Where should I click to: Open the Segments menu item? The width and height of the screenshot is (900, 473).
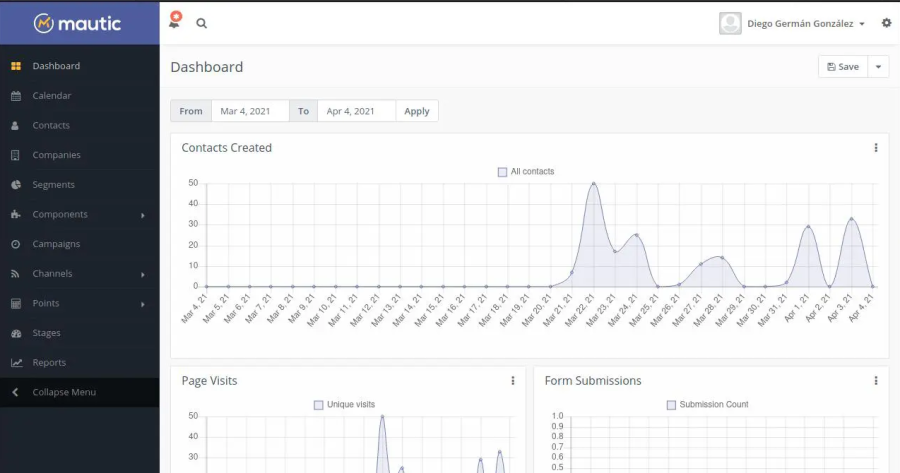(x=80, y=185)
